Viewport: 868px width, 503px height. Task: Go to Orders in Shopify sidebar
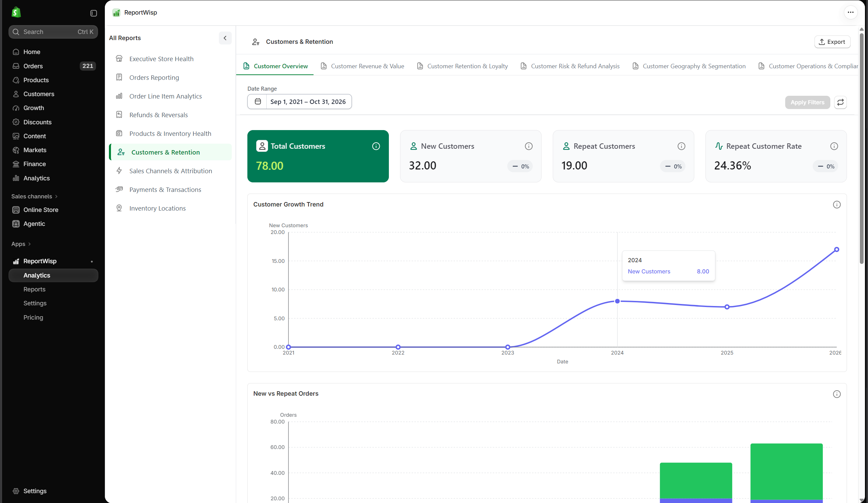tap(53, 66)
